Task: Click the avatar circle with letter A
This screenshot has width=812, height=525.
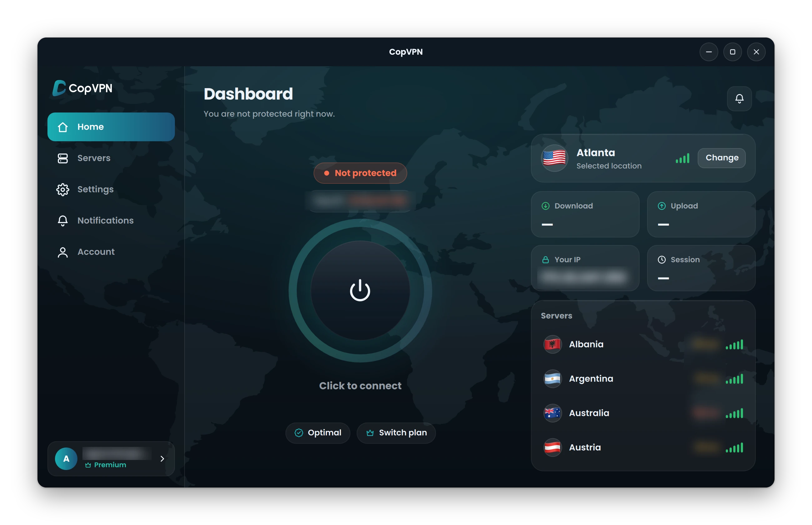Action: pos(66,459)
